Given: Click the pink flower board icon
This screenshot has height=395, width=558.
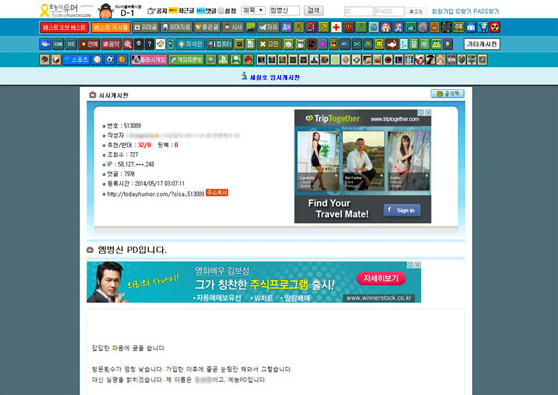Looking at the screenshot, I should coord(323,44).
